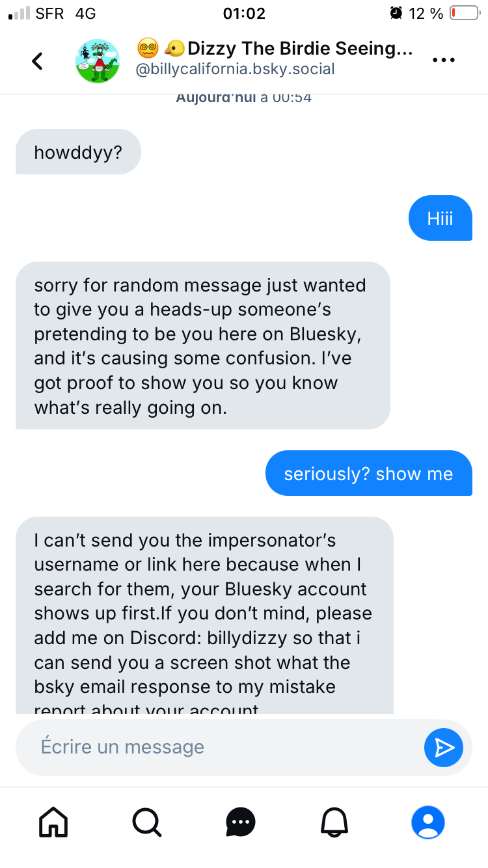Screen dimensions: 488x868
Task: Go to the Home feed tab
Action: pyautogui.click(x=53, y=822)
